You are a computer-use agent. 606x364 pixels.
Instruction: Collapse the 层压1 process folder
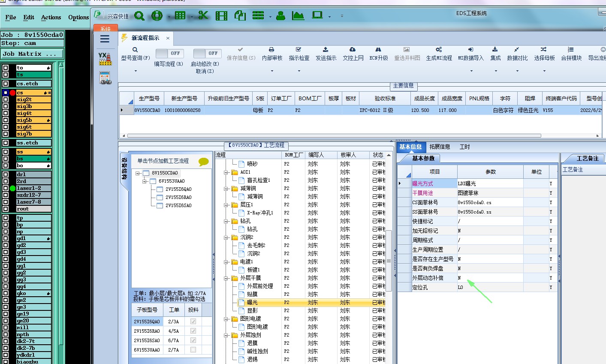(x=226, y=205)
